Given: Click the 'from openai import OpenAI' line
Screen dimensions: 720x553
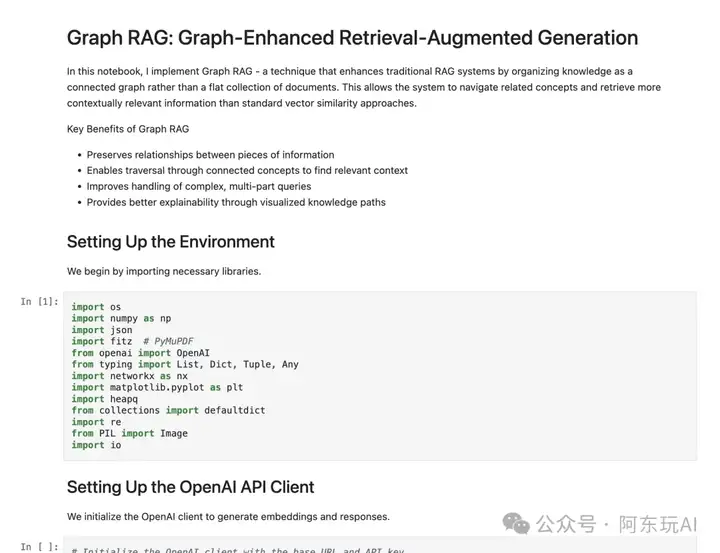Looking at the screenshot, I should click(x=141, y=353).
